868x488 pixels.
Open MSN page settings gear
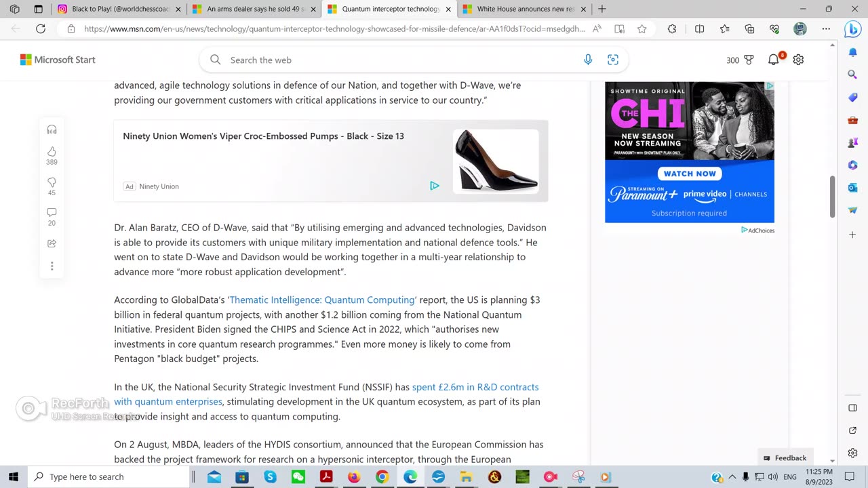click(x=798, y=60)
